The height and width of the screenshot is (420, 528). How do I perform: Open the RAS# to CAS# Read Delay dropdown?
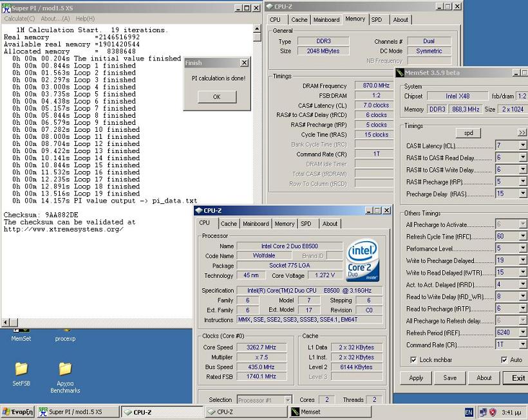(523, 158)
